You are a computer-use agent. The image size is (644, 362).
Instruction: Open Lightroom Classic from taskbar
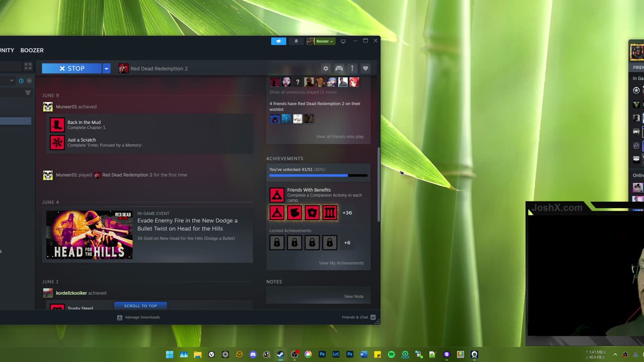336,354
